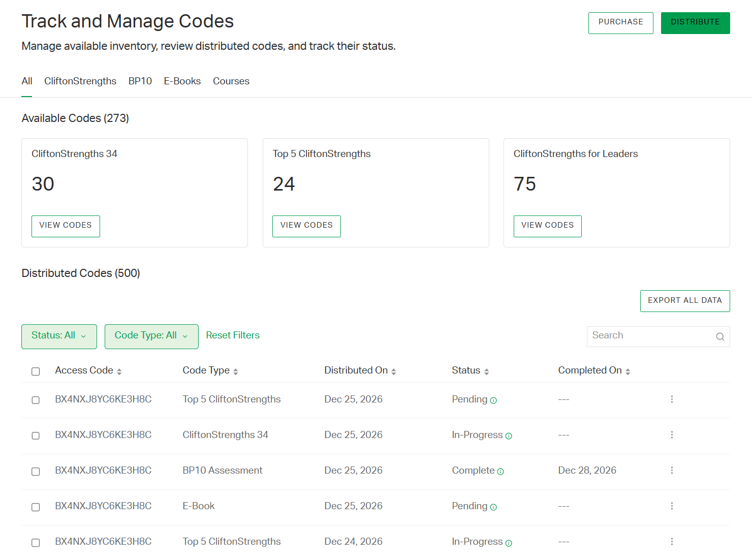Viewport: 752px width, 560px height.
Task: Expand the Code Type: All filter dropdown
Action: 151,336
